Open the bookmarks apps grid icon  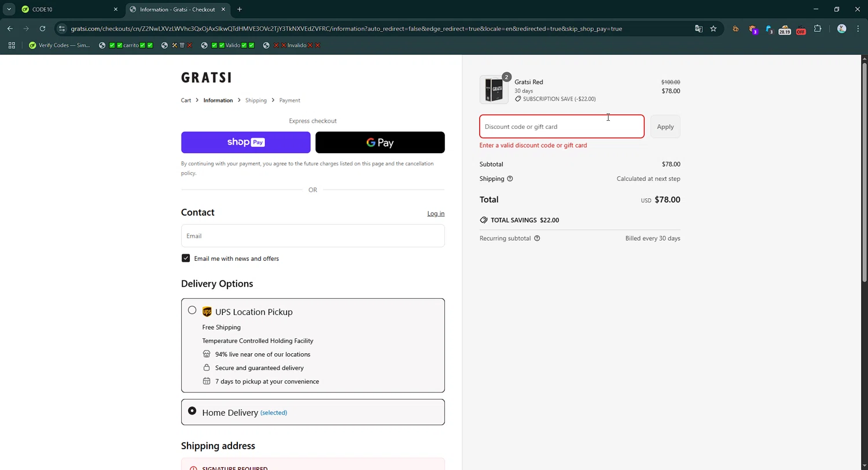(11, 45)
